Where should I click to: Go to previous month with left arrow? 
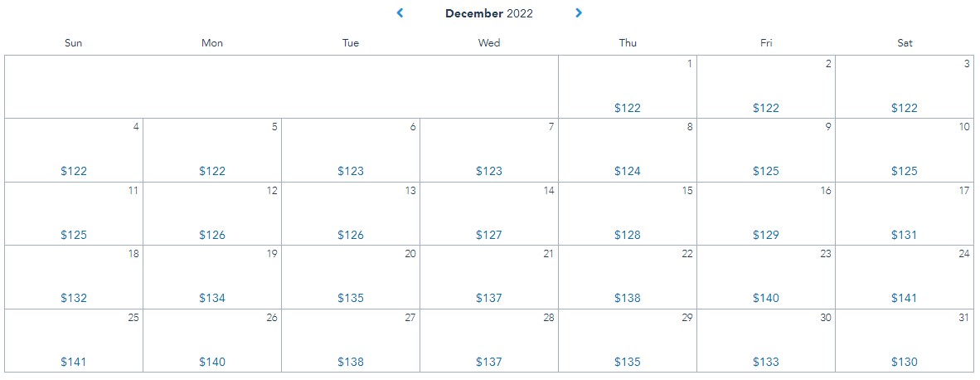[x=400, y=13]
